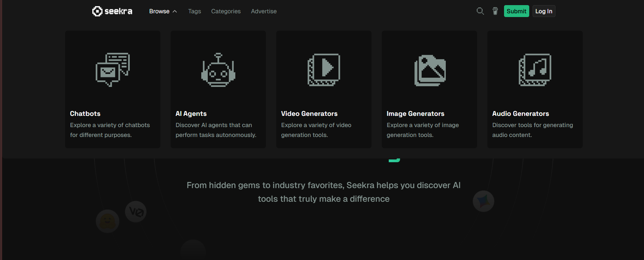This screenshot has width=644, height=260.
Task: Open the Image Generators category title
Action: (415, 113)
